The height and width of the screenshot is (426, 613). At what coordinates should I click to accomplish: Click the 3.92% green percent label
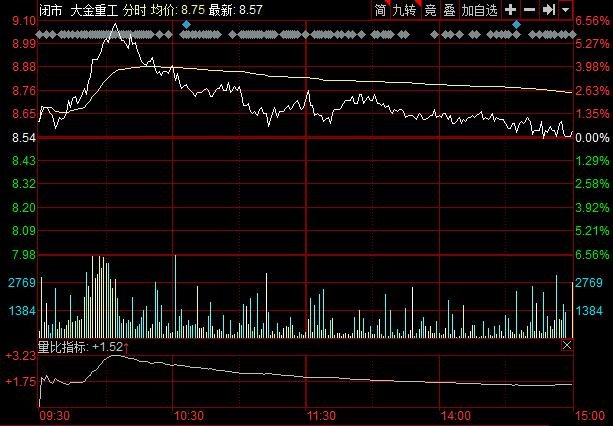(592, 208)
